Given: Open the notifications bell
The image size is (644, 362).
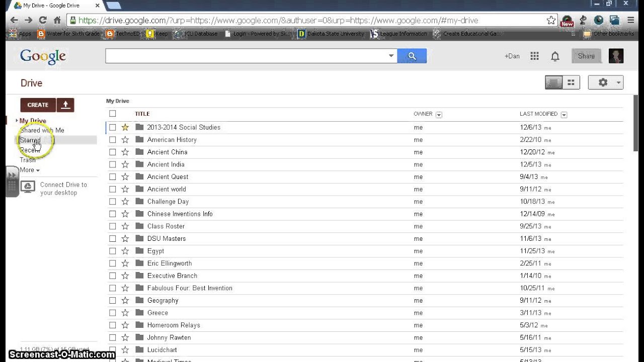Looking at the screenshot, I should (555, 56).
